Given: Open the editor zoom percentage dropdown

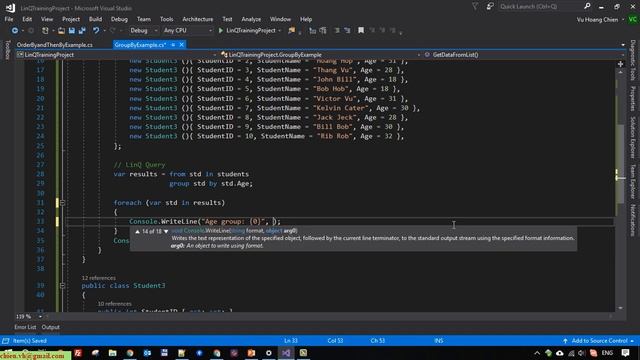Looking at the screenshot, I should [40, 317].
